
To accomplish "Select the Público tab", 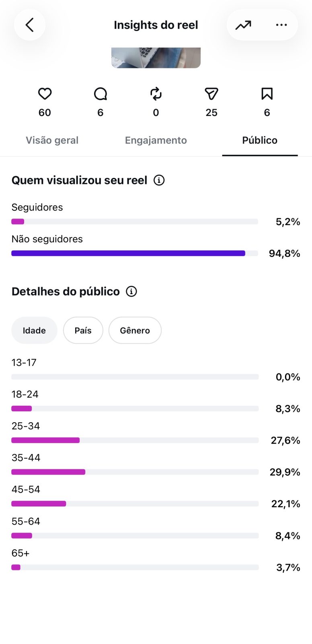I will click(x=260, y=140).
